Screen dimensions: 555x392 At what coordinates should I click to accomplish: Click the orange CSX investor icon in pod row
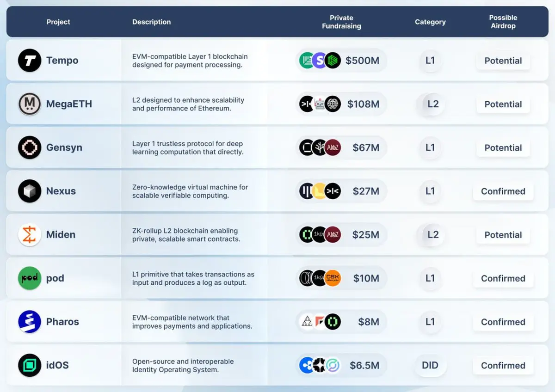(x=333, y=278)
